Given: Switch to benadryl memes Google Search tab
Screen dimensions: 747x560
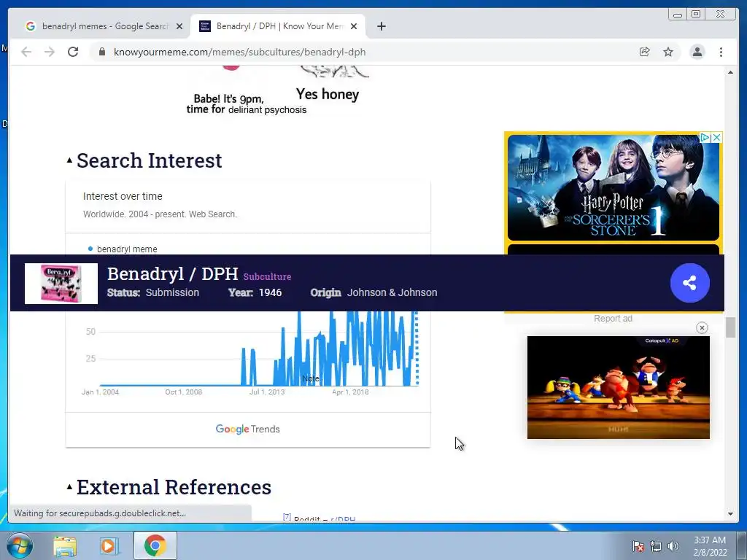Looking at the screenshot, I should tap(104, 26).
